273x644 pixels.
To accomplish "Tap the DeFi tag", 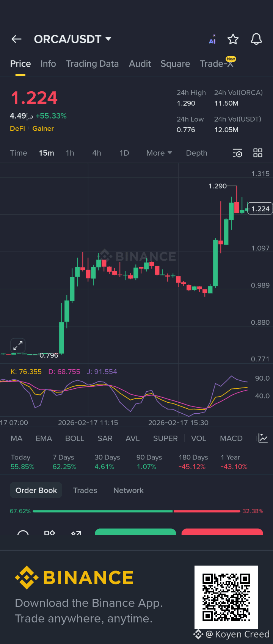I will tap(17, 128).
